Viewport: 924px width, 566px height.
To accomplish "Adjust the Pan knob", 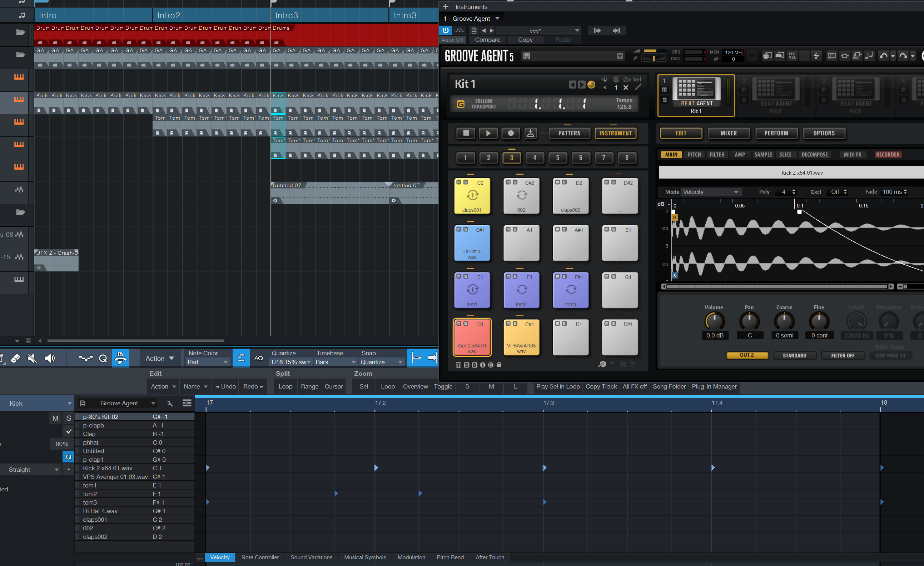I will pos(749,321).
